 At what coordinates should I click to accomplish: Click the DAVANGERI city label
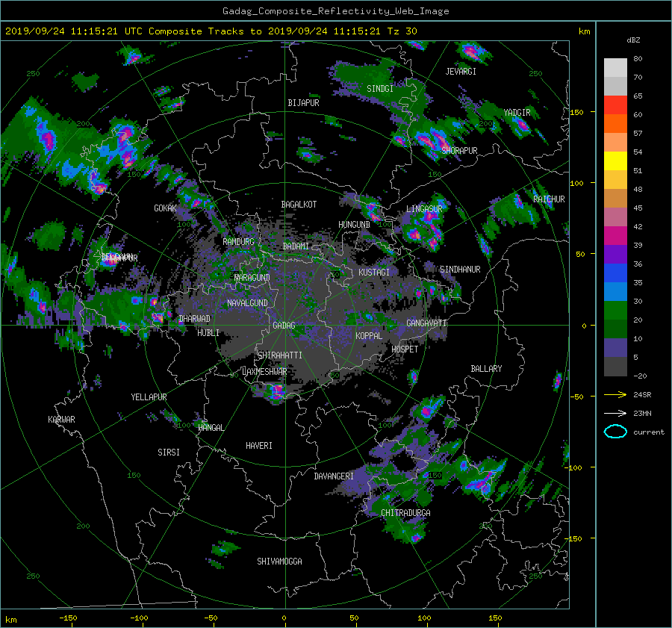334,476
